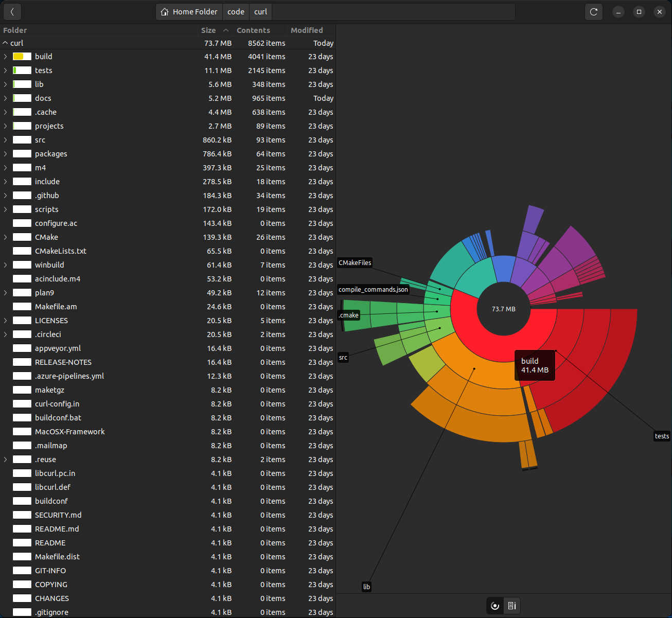Screen dimensions: 672x618
Task: Click the build 41.4 MB tooltip
Action: coord(535,365)
